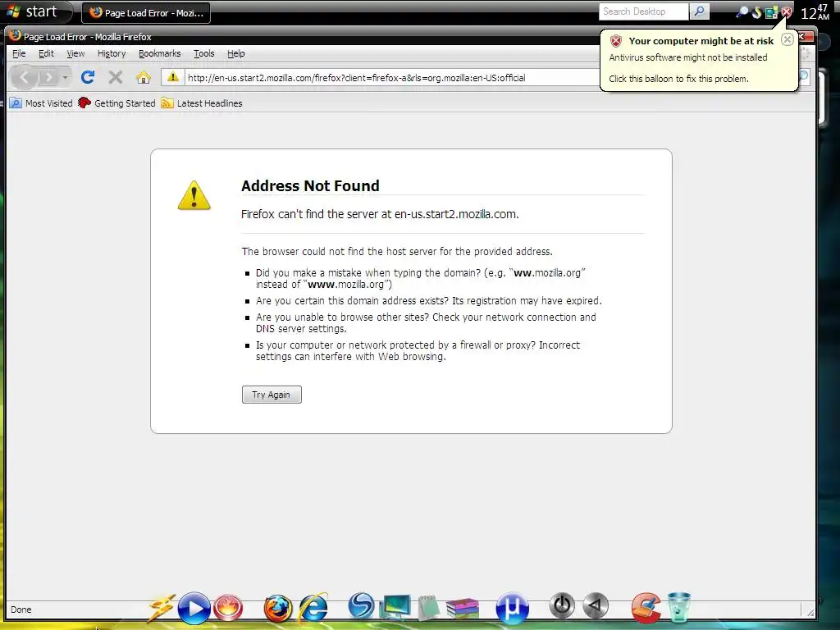Click the warning site identity icon in address bar
This screenshot has height=630, width=840.
click(172, 77)
